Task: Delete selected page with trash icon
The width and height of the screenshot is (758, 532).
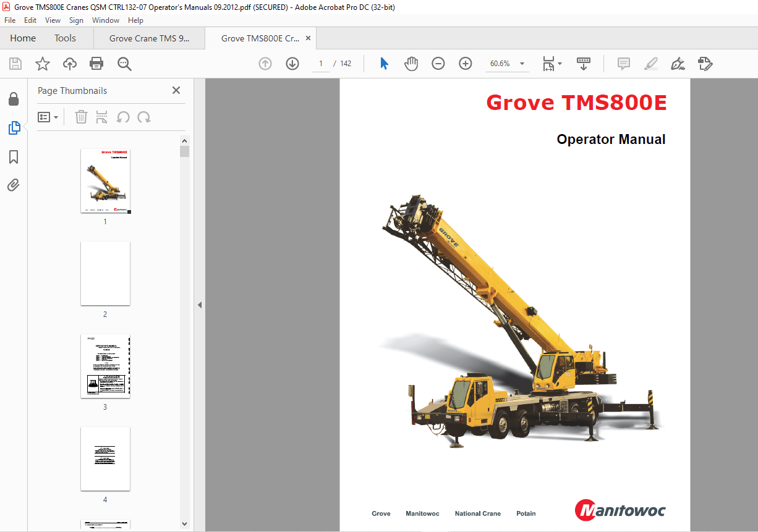Action: [x=81, y=117]
